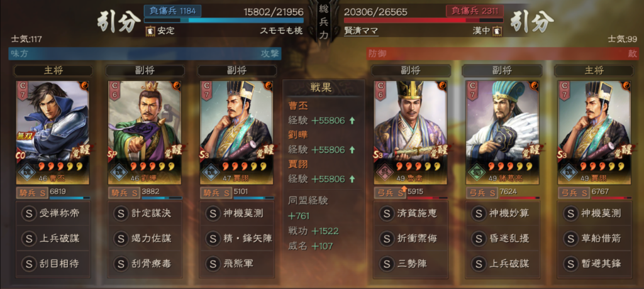Select skill 計定謀決
The image size is (644, 289).
[145, 214]
